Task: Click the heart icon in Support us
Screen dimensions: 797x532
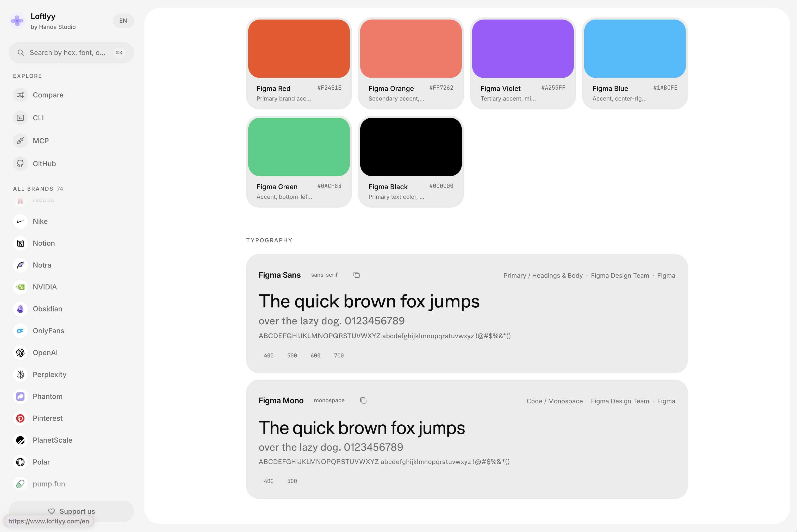Action: click(52, 511)
